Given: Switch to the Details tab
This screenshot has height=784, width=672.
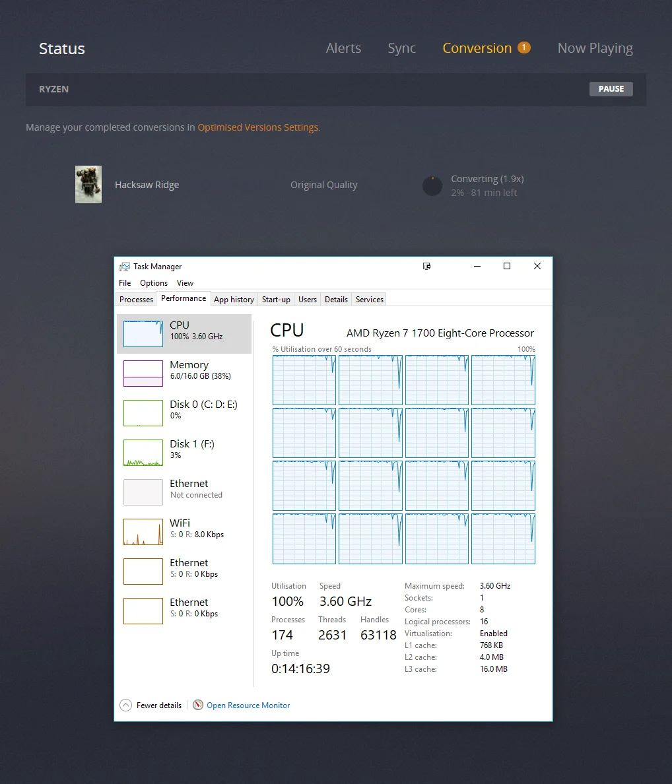Looking at the screenshot, I should (336, 300).
